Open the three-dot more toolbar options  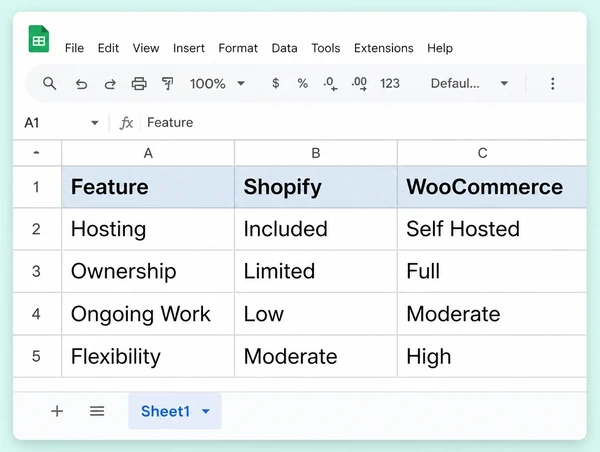tap(553, 83)
